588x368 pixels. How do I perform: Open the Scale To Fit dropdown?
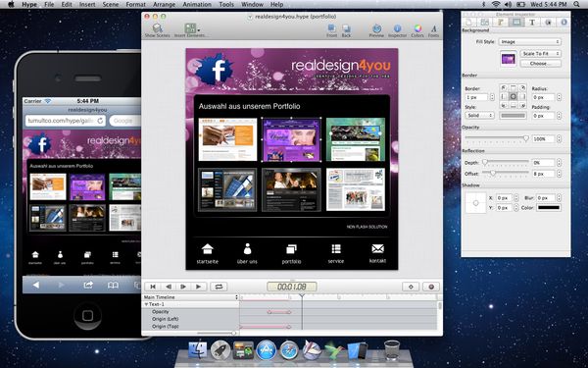click(x=540, y=54)
